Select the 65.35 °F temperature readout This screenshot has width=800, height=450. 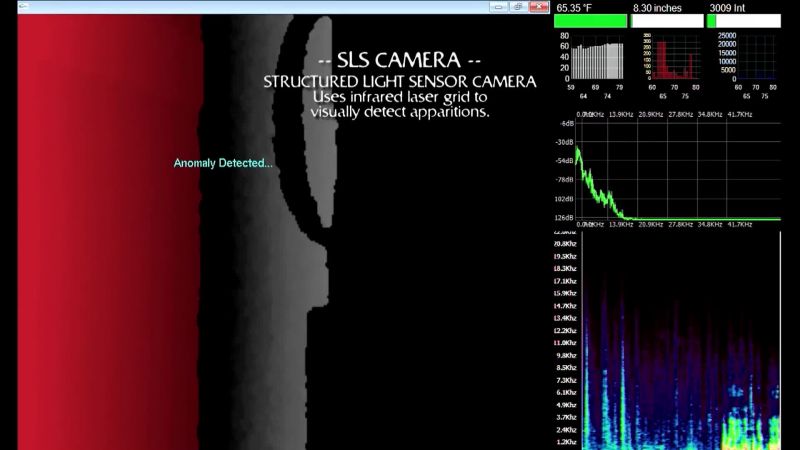tap(574, 8)
